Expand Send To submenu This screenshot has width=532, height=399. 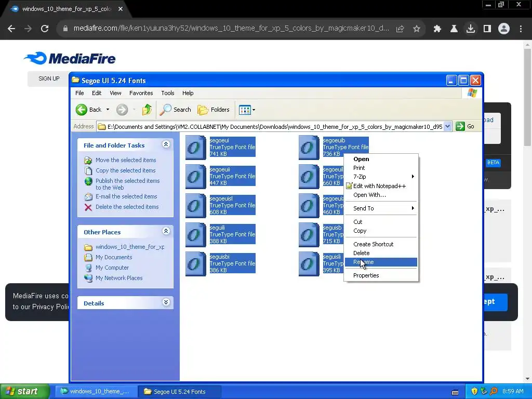click(381, 208)
